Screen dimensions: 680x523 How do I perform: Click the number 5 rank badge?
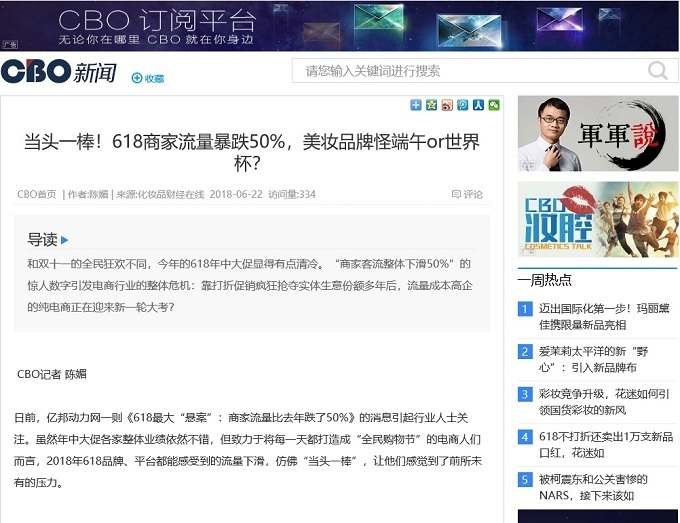tap(525, 480)
